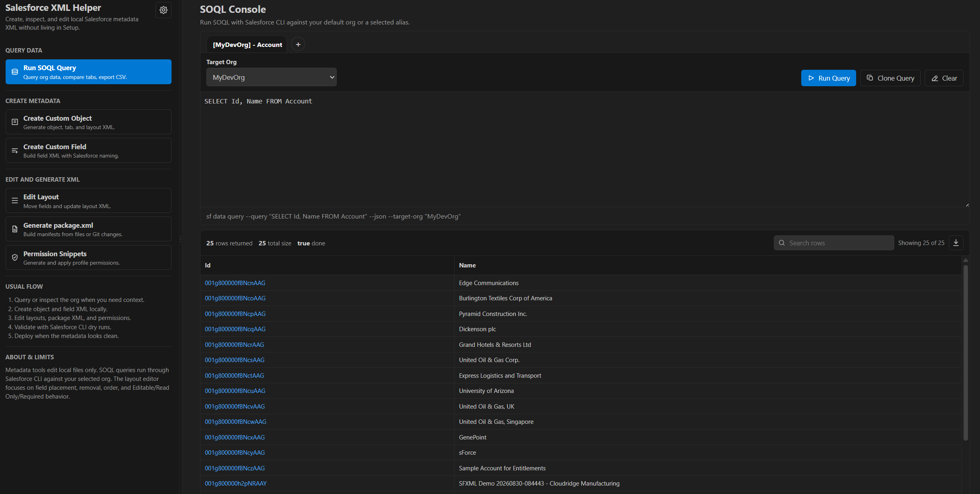This screenshot has height=494, width=980.
Task: Download results with the export CSV icon
Action: click(x=956, y=243)
